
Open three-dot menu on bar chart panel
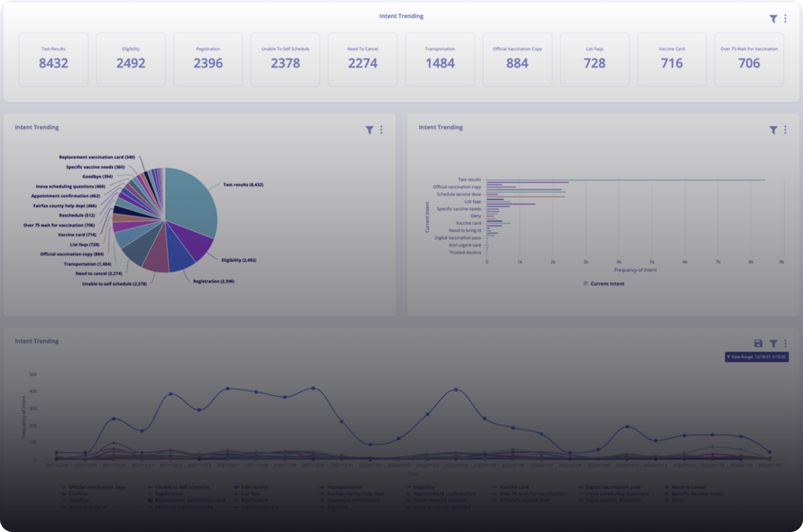pos(785,130)
